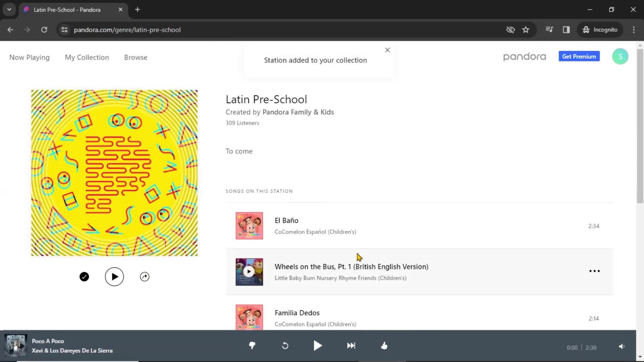Click the three-dot menu on Wheels on the Bus
The height and width of the screenshot is (362, 644).
594,271
